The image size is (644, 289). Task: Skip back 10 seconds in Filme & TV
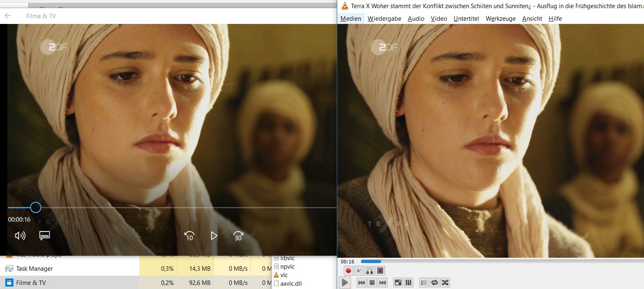click(x=189, y=236)
